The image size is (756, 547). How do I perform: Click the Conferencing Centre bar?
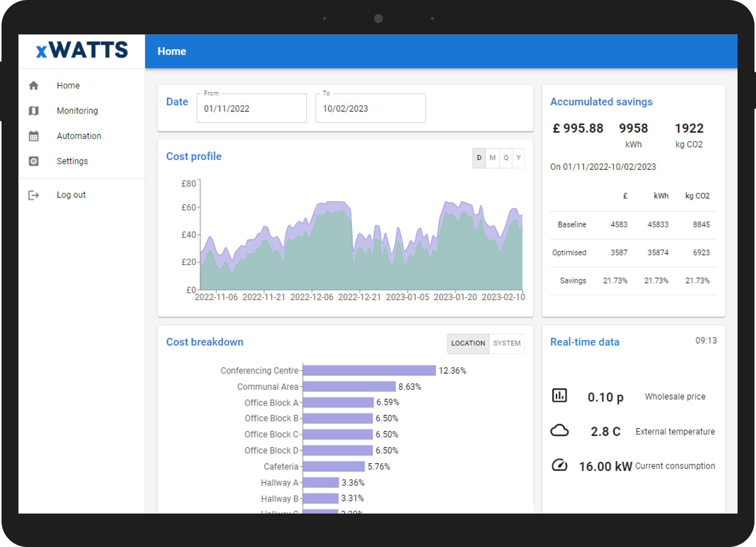[369, 370]
